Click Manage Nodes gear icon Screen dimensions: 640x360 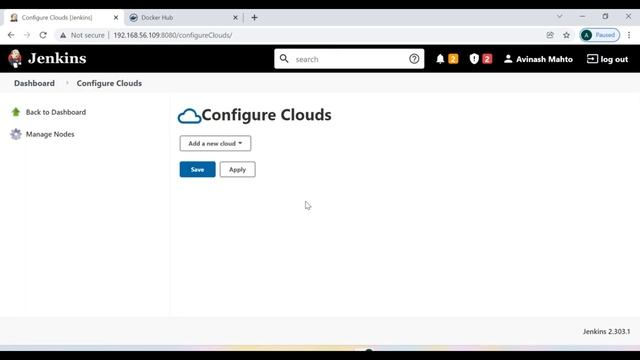pos(16,134)
